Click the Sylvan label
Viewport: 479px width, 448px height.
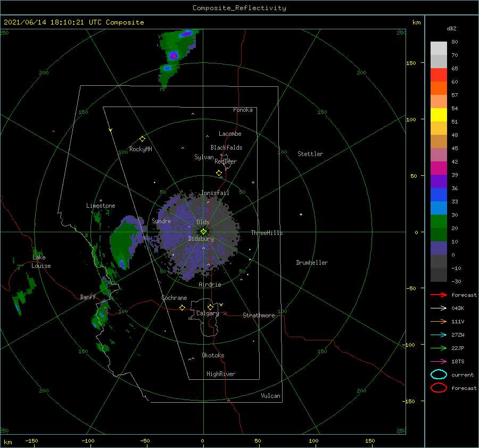click(x=204, y=157)
